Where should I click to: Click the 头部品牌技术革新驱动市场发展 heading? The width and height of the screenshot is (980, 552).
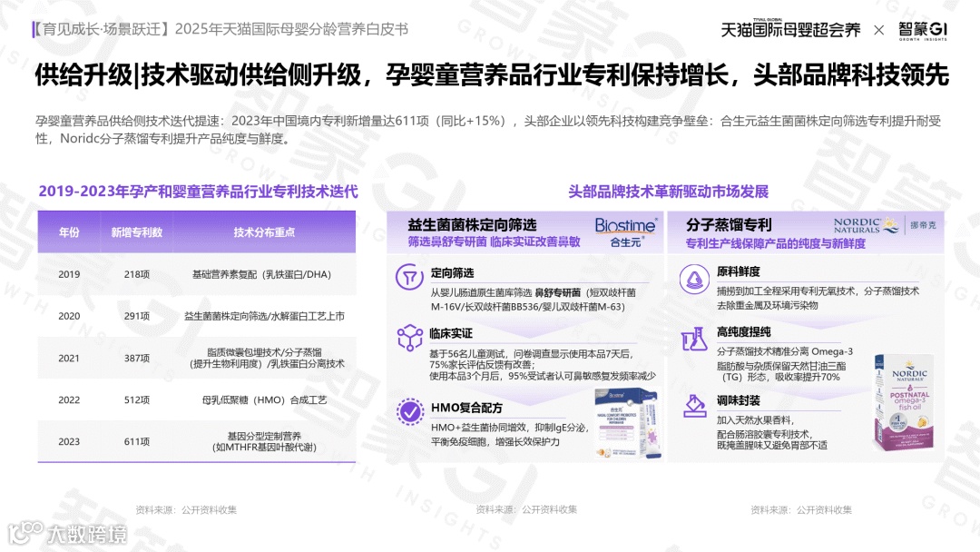point(668,192)
